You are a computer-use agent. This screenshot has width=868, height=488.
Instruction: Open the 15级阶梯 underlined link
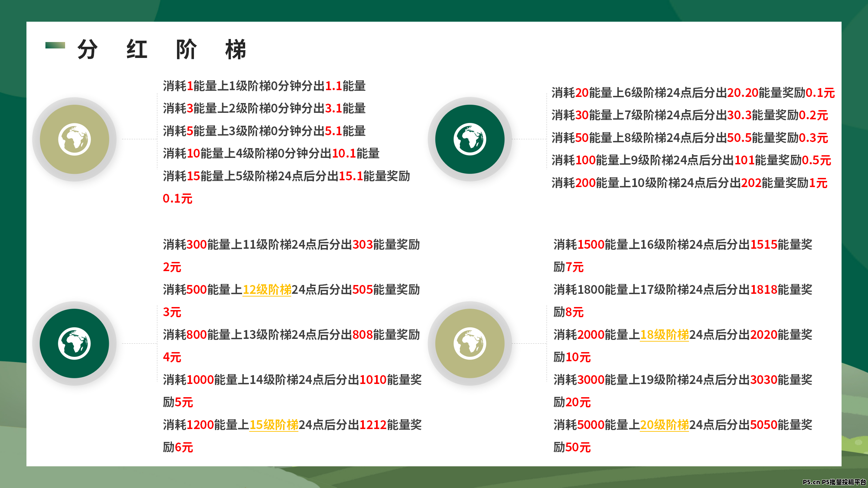pyautogui.click(x=274, y=425)
